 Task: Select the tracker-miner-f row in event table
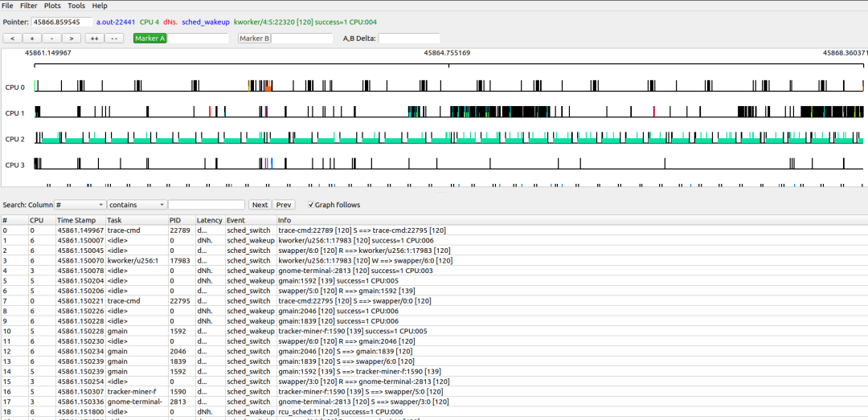tap(133, 392)
